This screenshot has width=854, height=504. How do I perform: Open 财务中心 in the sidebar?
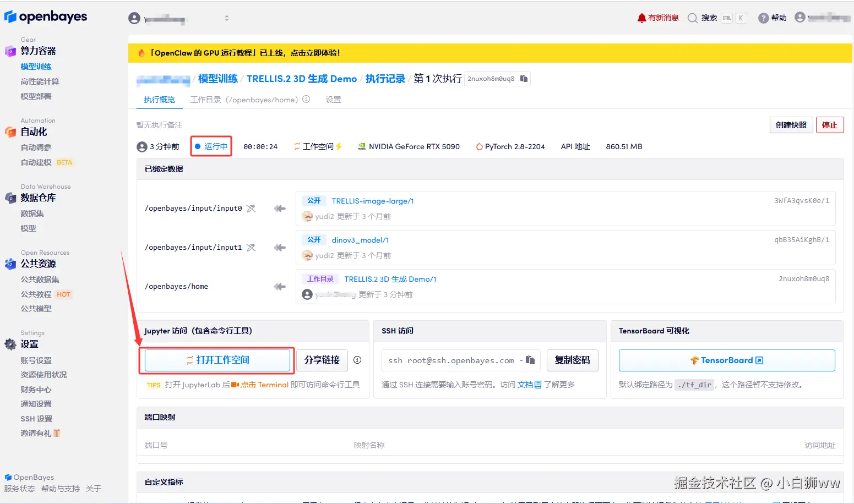(x=36, y=390)
